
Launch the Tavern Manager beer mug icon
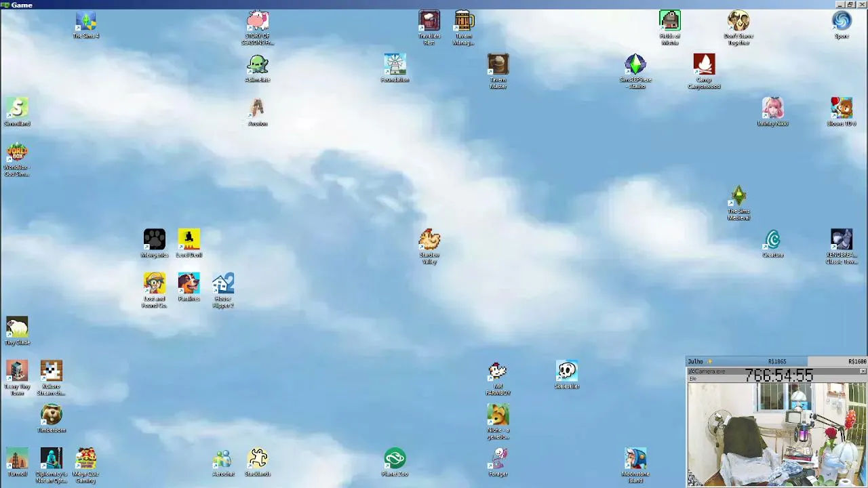click(x=464, y=21)
